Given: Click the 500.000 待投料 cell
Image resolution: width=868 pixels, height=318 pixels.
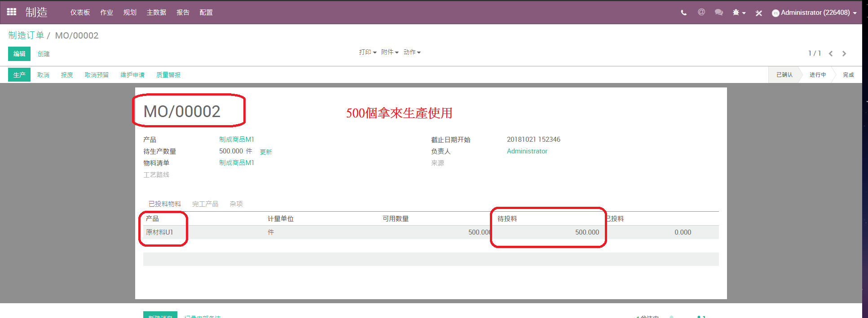Looking at the screenshot, I should click(x=587, y=232).
